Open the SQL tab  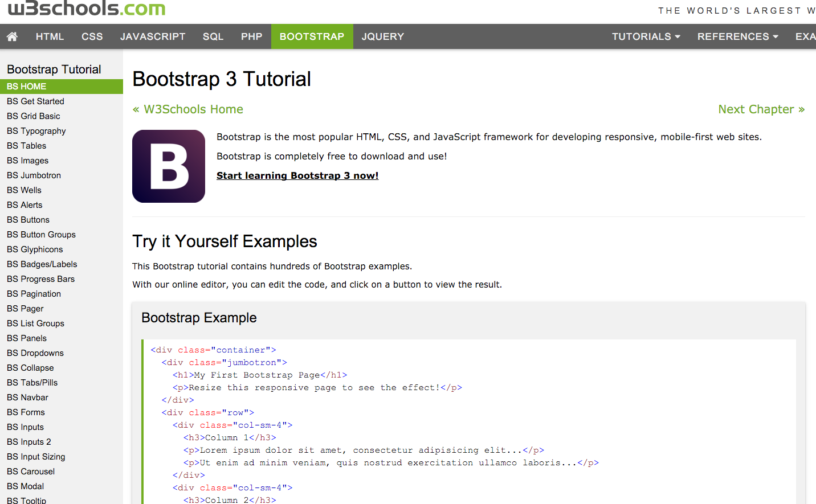click(x=213, y=36)
